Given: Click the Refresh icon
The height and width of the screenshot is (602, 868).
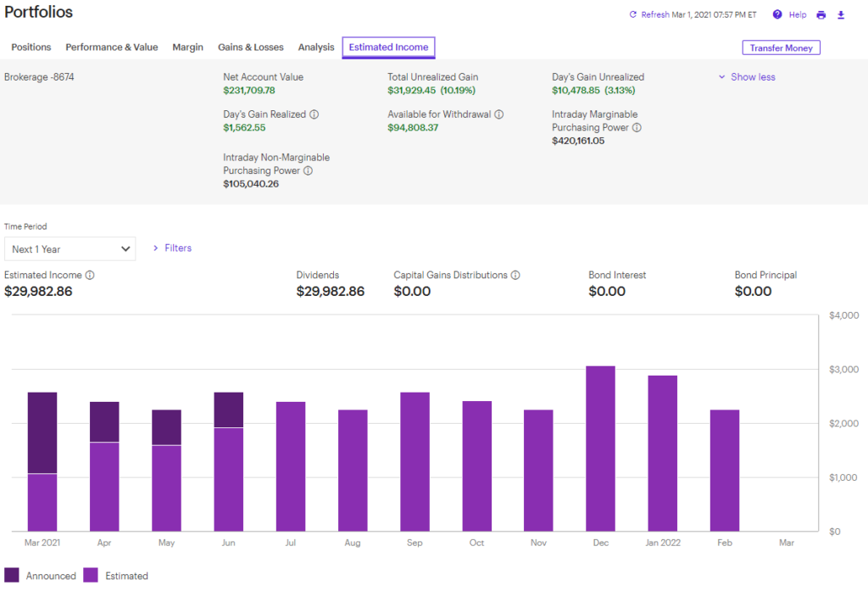Looking at the screenshot, I should pyautogui.click(x=633, y=14).
